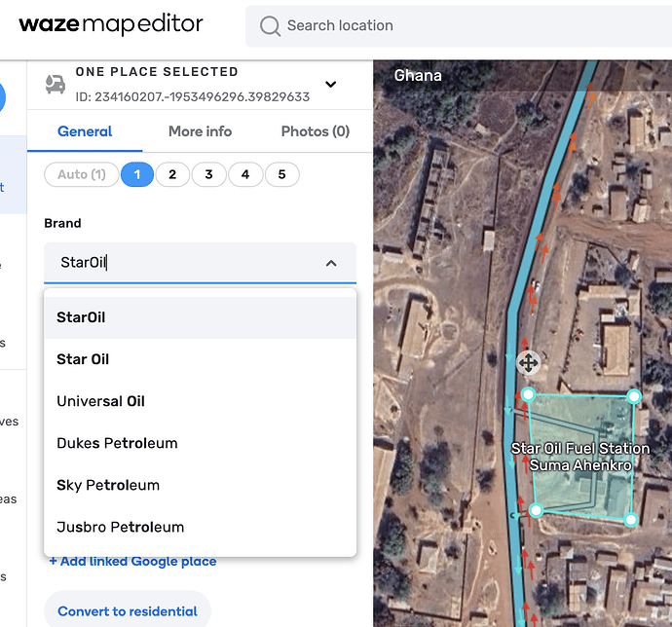Choose Dukes Petroleum brand option

click(201, 443)
